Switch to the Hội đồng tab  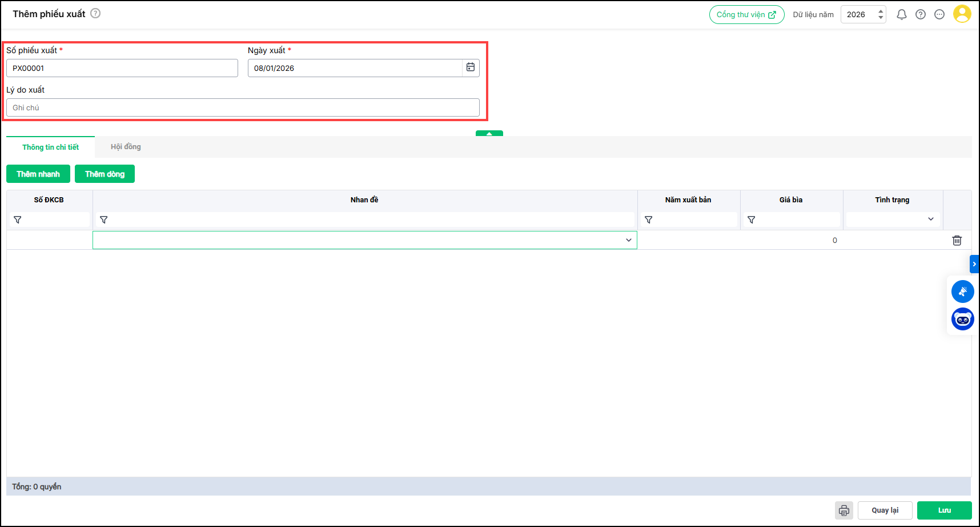coord(126,147)
